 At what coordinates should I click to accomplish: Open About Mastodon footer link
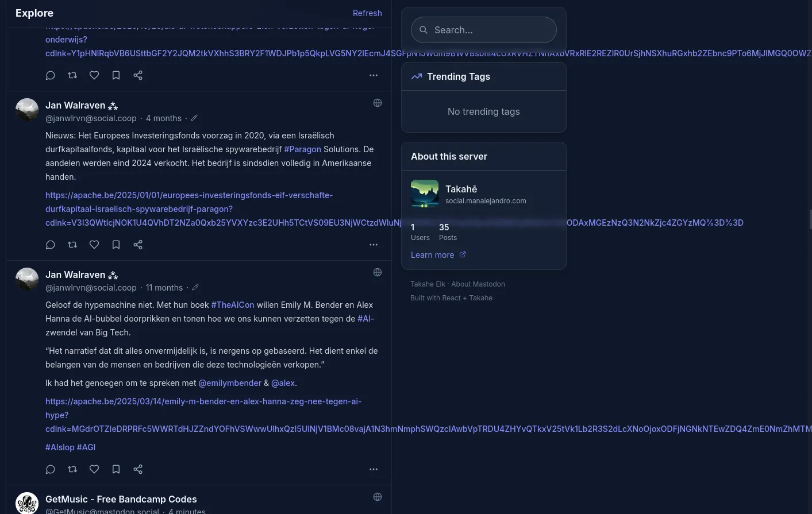(478, 284)
